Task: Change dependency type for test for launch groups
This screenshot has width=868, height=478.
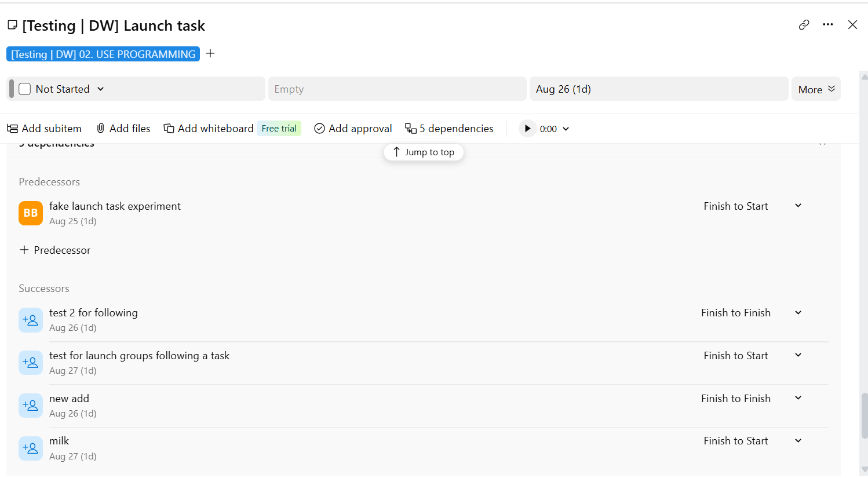Action: (752, 356)
